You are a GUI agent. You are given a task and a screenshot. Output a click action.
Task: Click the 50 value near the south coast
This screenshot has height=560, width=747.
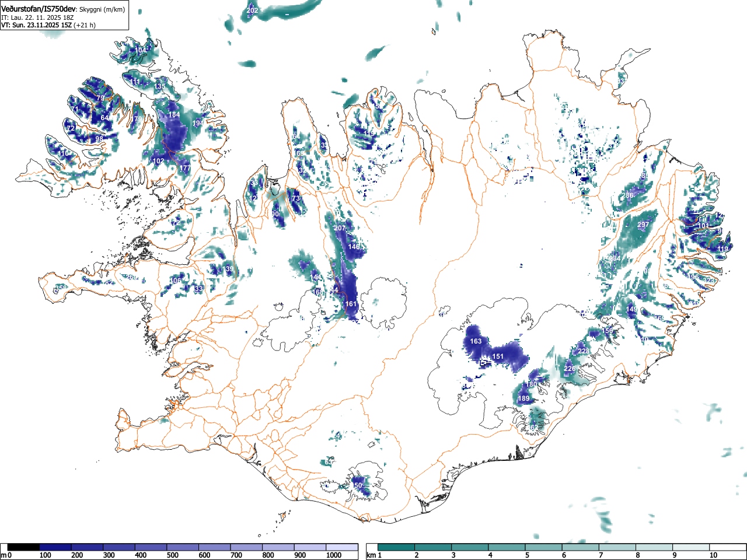(358, 485)
